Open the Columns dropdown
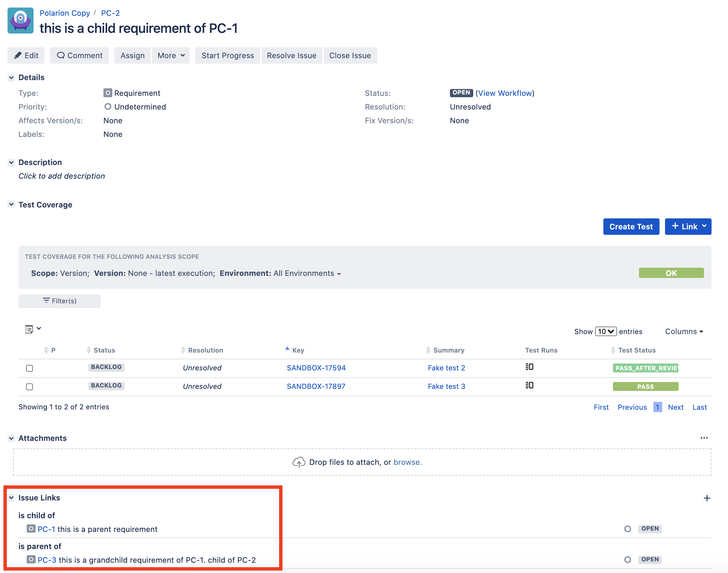The width and height of the screenshot is (728, 573). tap(684, 331)
